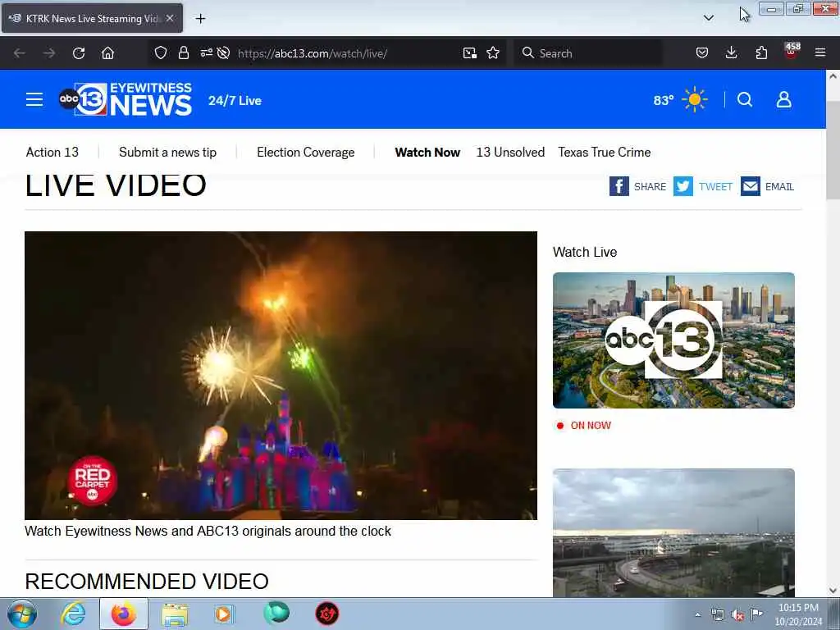Open picture-in-picture from the address bar

(x=470, y=53)
